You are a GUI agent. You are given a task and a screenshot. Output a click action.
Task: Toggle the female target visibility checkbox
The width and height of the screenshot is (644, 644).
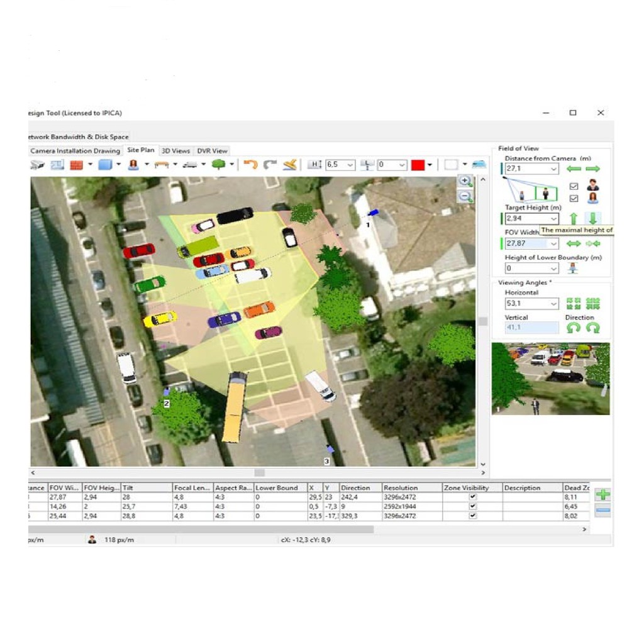point(574,197)
